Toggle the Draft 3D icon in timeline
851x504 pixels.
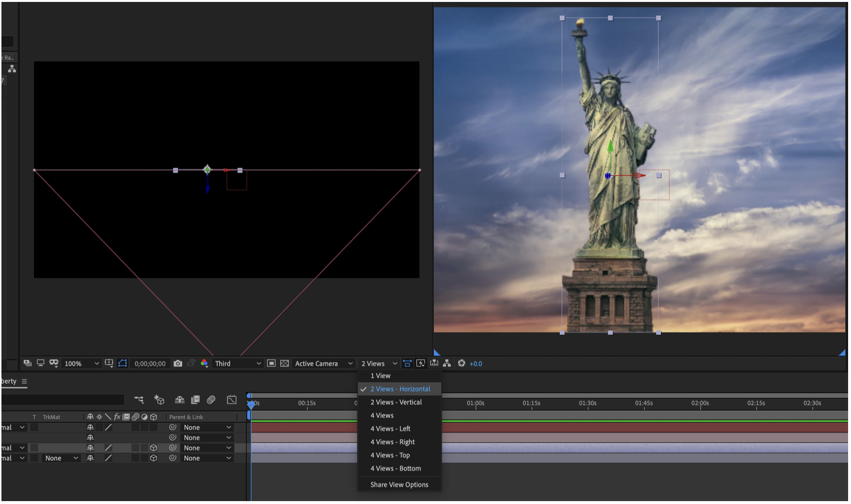159,400
